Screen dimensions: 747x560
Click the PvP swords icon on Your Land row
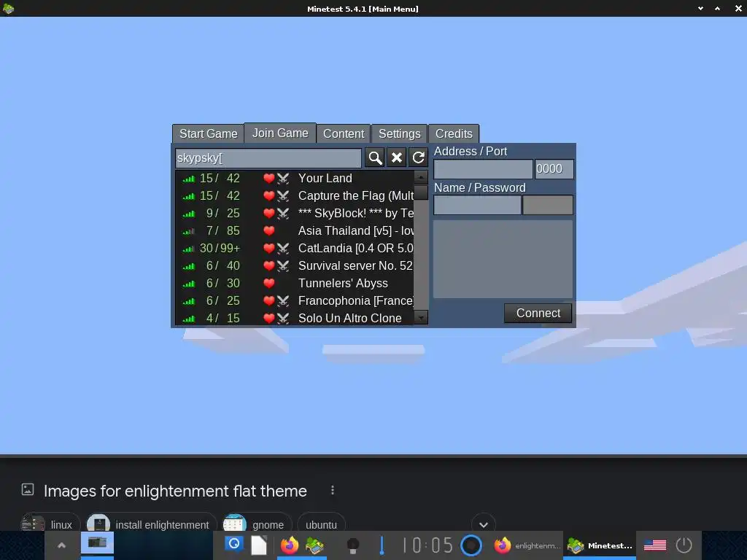pos(283,179)
